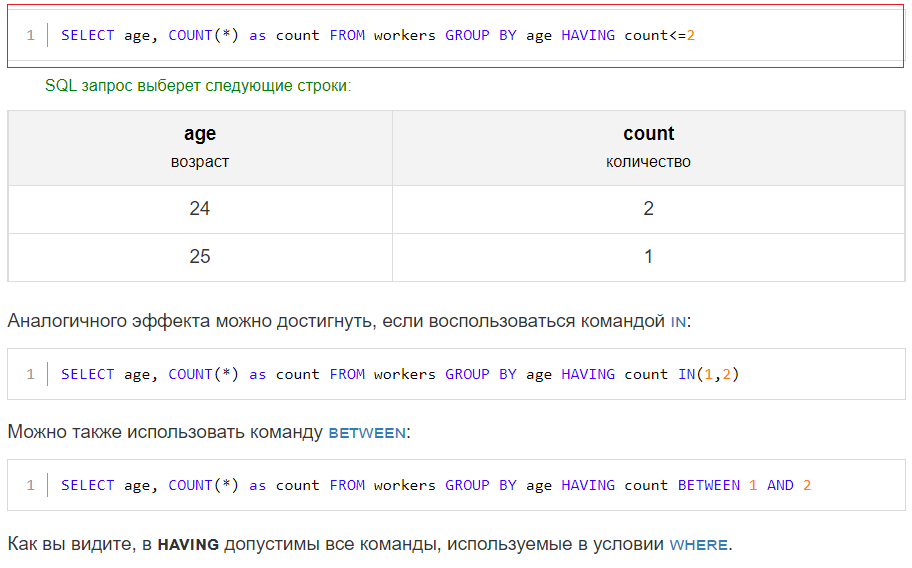Open the BETWEEN command link
Screen dimensions: 912x568
click(x=367, y=433)
